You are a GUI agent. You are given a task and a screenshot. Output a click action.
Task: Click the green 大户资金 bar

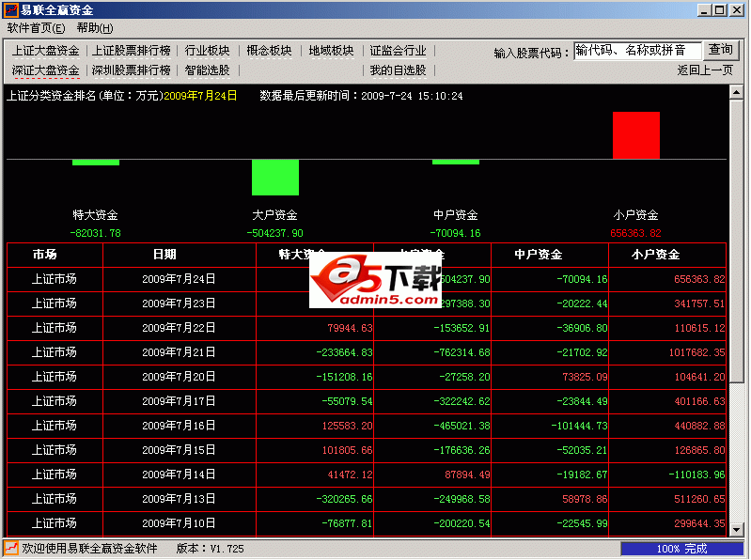click(x=275, y=178)
